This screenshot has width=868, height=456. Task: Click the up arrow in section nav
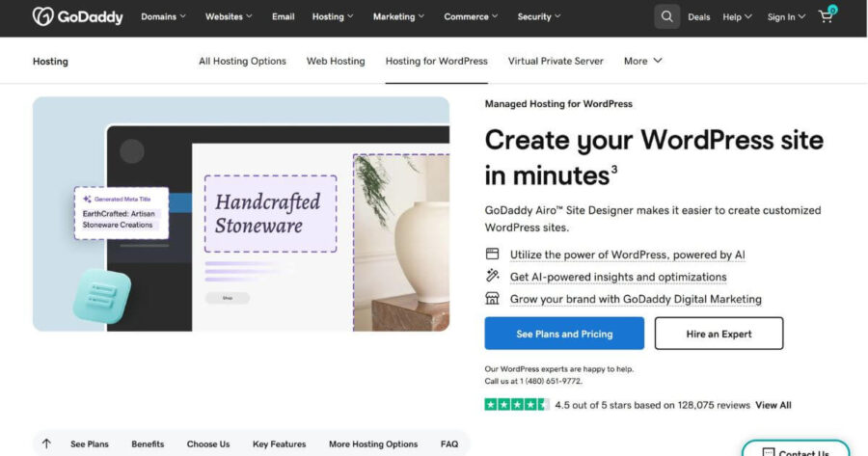point(46,443)
